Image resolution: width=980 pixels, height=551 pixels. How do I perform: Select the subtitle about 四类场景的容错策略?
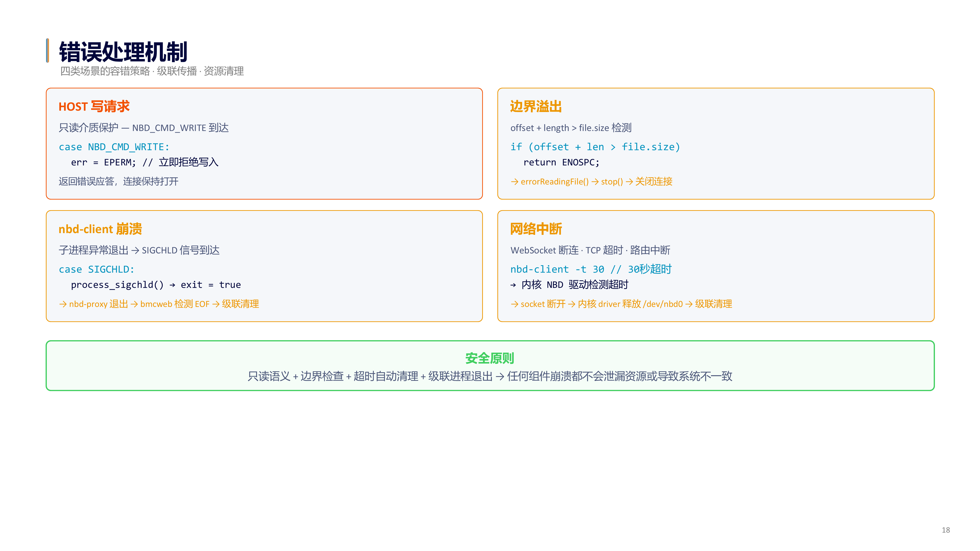152,71
